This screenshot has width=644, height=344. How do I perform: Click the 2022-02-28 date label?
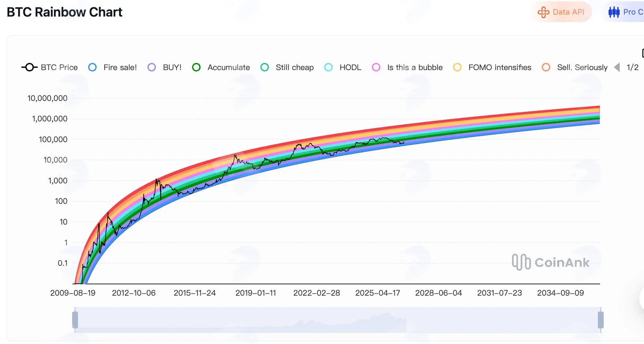coord(316,293)
